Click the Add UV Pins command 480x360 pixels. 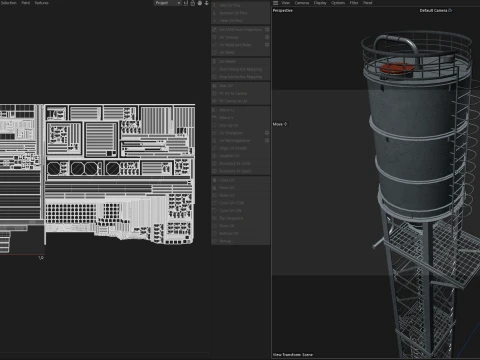click(x=240, y=5)
